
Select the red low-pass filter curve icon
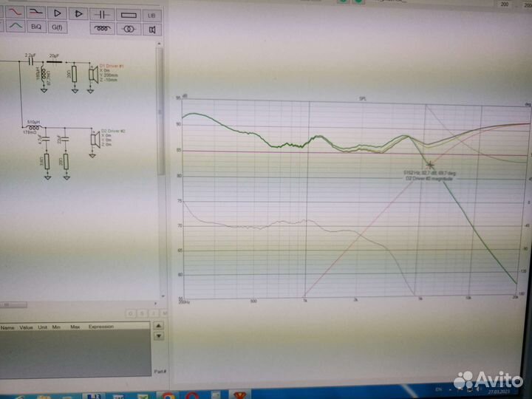(15, 13)
